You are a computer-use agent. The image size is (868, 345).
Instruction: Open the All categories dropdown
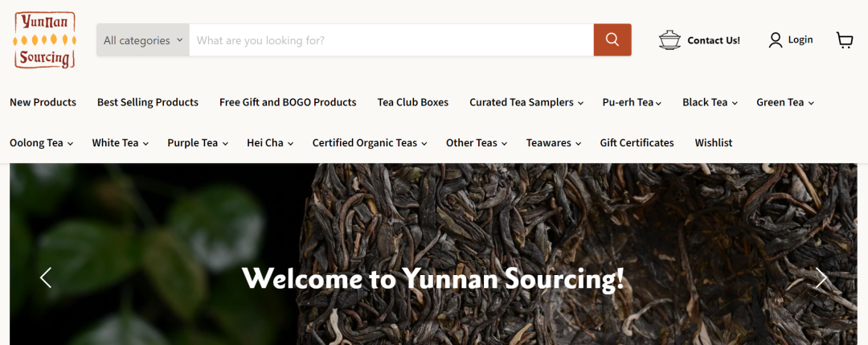(143, 40)
